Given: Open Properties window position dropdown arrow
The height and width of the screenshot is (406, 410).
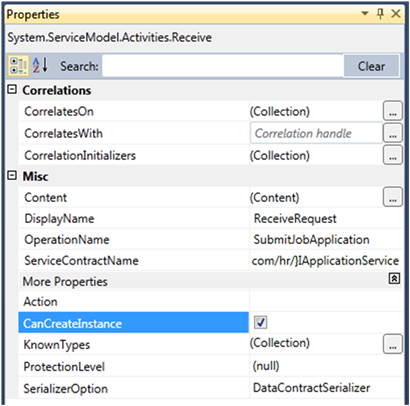Looking at the screenshot, I should pyautogui.click(x=365, y=14).
